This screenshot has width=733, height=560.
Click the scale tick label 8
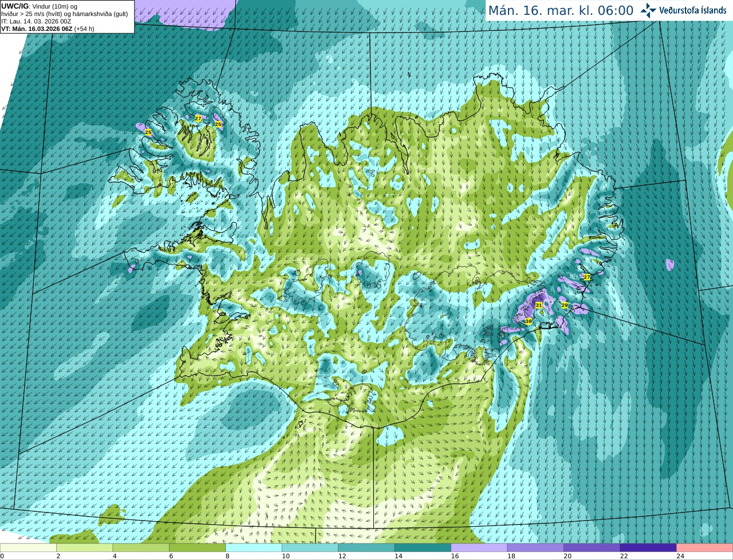pyautogui.click(x=227, y=556)
